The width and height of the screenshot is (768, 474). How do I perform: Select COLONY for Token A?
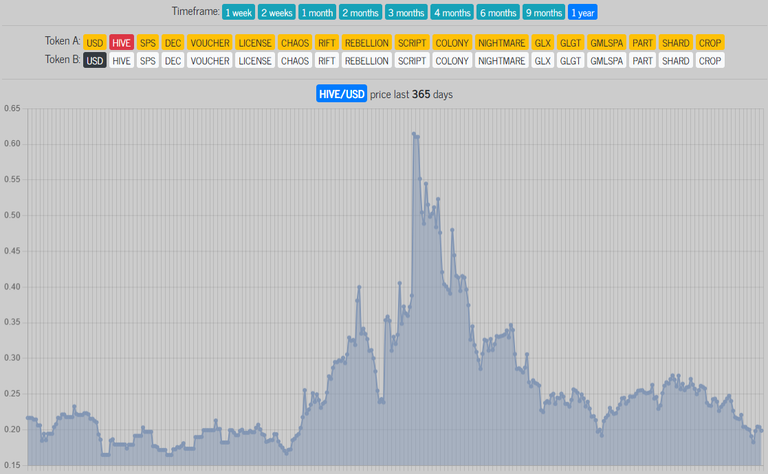coord(452,43)
